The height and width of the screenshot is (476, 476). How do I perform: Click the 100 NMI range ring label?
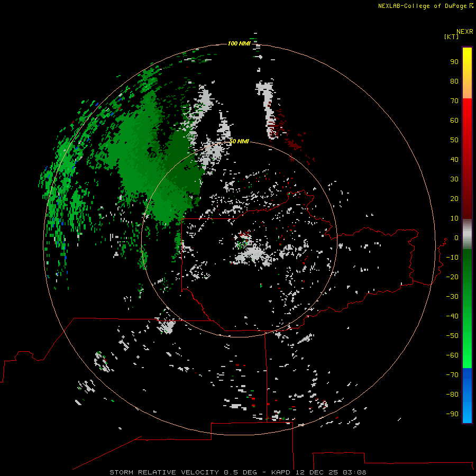(239, 43)
